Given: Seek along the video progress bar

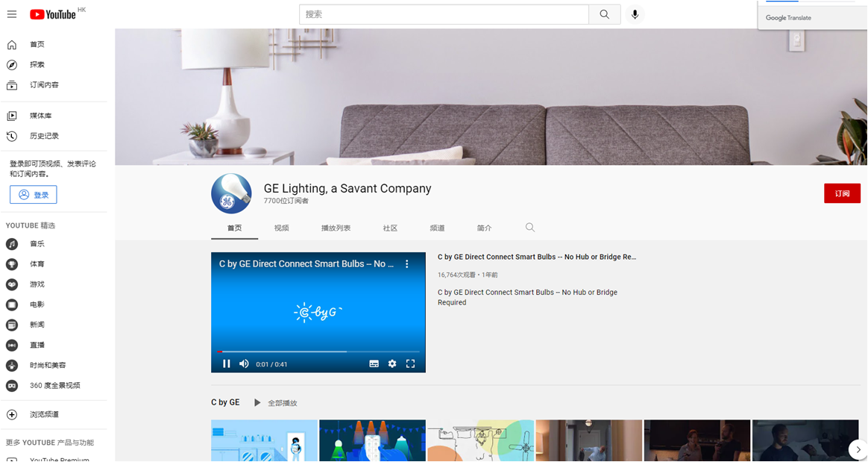Looking at the screenshot, I should coord(318,352).
